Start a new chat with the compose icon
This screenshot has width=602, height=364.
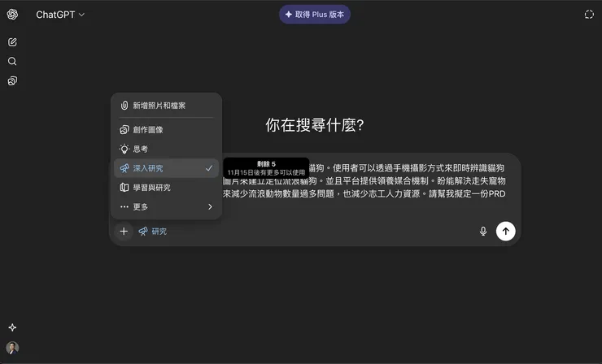coord(12,41)
